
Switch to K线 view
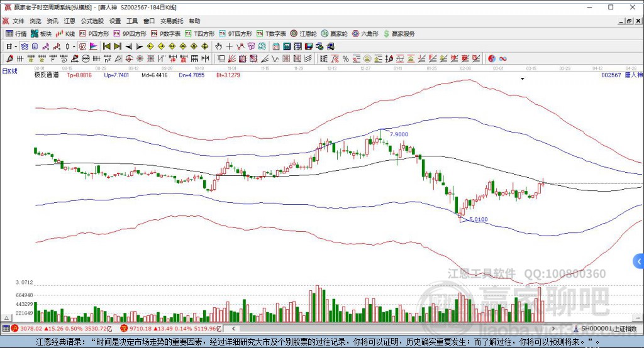tap(65, 34)
